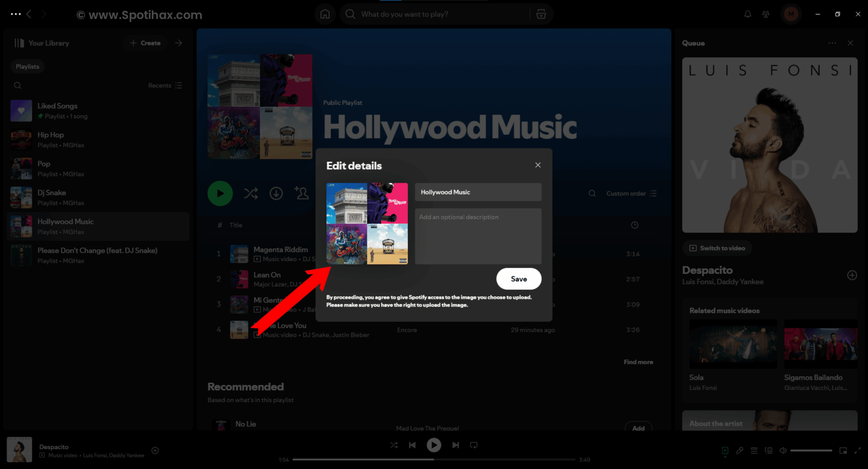Seek in the song progress bar
This screenshot has width=868, height=469.
coord(434,460)
